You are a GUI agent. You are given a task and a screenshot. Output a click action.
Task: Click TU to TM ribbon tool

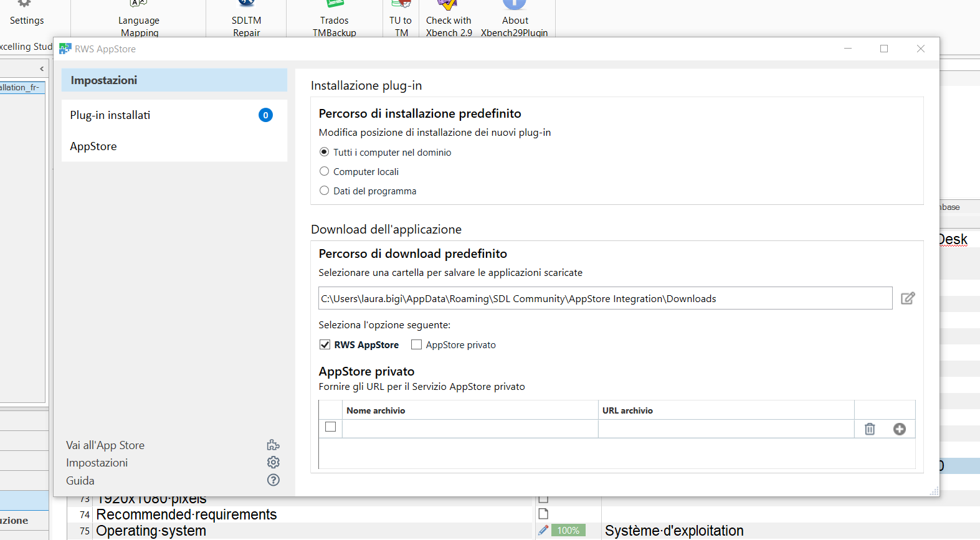coord(401,19)
